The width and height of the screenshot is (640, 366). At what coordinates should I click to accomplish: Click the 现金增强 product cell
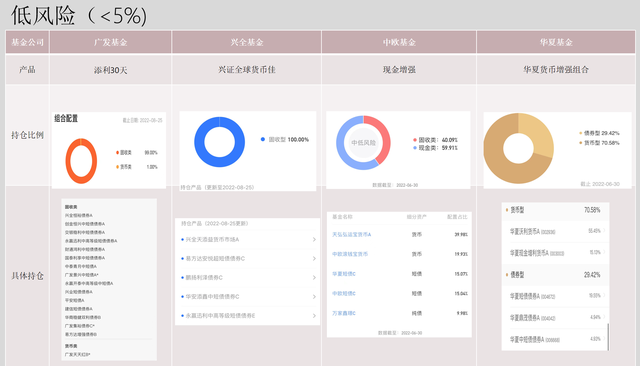click(x=399, y=70)
